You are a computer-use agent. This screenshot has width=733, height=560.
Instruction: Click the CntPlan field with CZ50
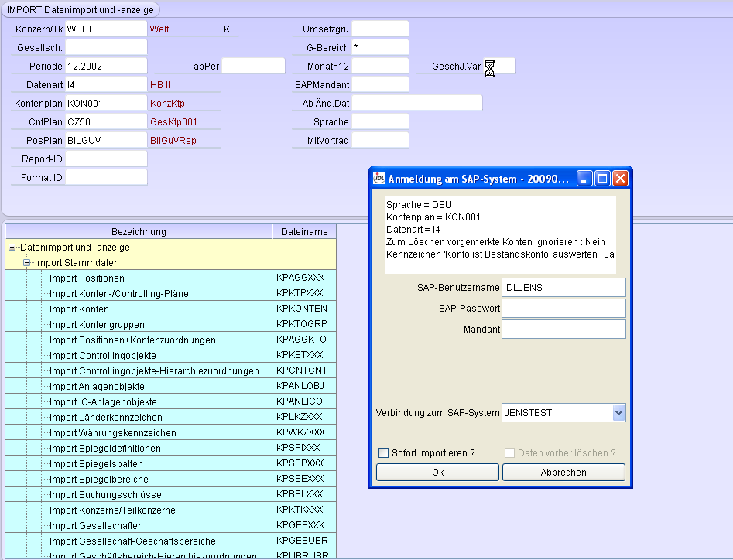pyautogui.click(x=106, y=121)
